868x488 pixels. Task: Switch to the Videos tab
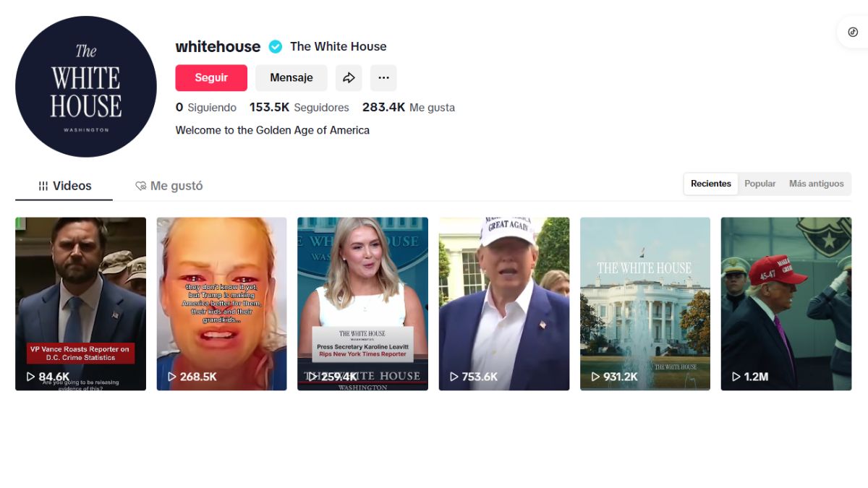click(x=64, y=186)
